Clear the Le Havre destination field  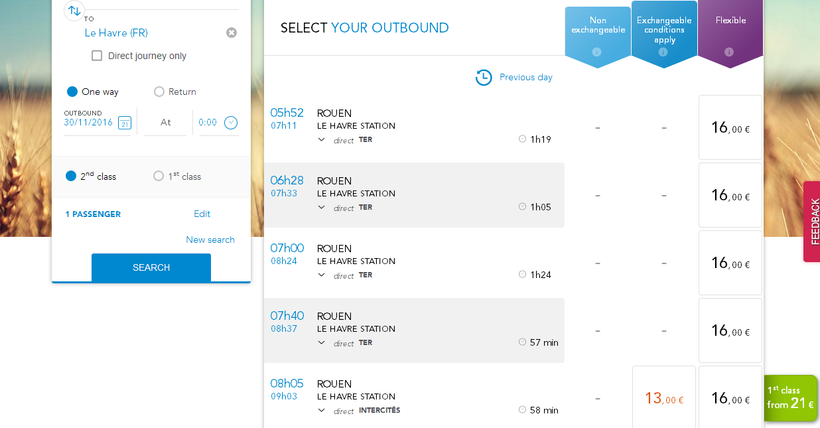coord(232,33)
